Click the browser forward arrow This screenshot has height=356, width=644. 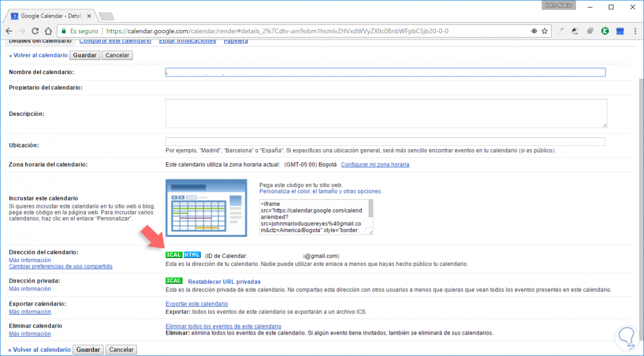click(23, 31)
